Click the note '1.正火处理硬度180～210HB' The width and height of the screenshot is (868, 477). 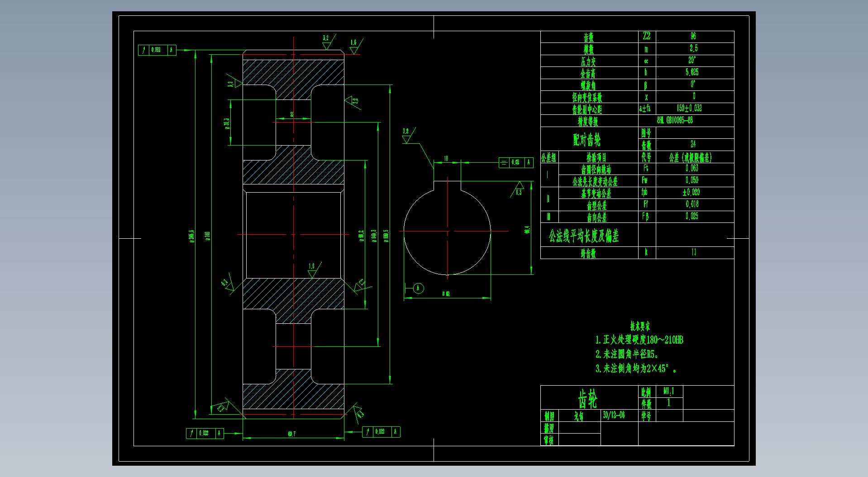[x=639, y=340]
